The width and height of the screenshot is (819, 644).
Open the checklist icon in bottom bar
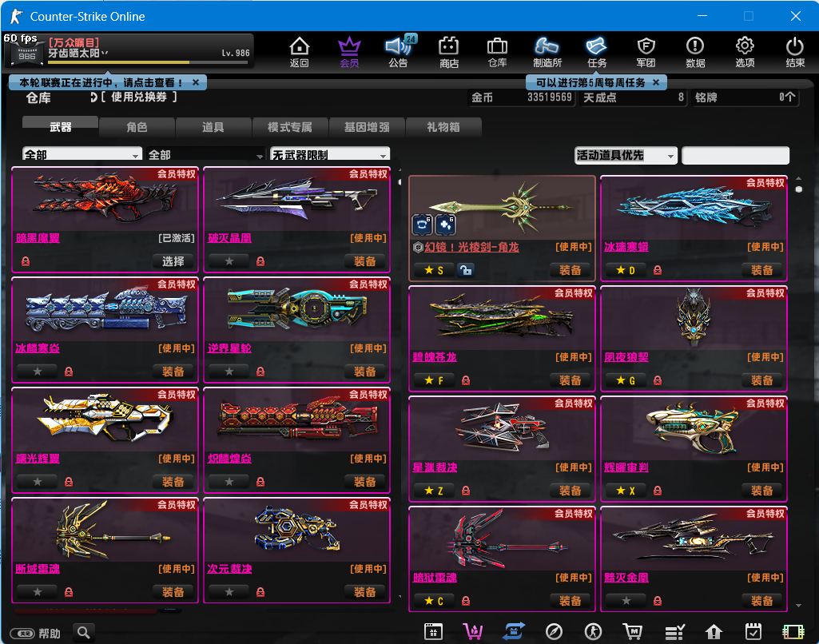pyautogui.click(x=674, y=632)
